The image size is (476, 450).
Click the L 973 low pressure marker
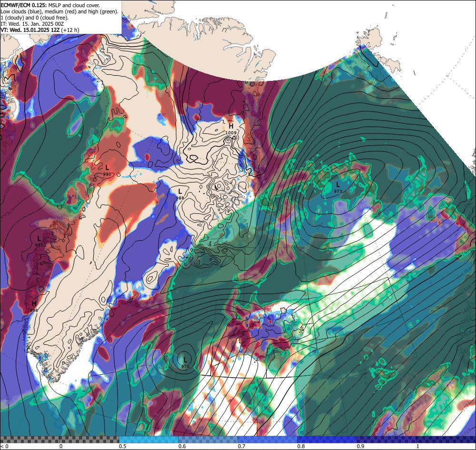[338, 188]
